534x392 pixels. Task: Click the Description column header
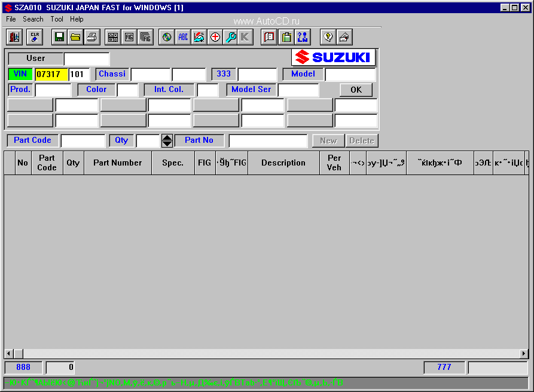[x=283, y=163]
